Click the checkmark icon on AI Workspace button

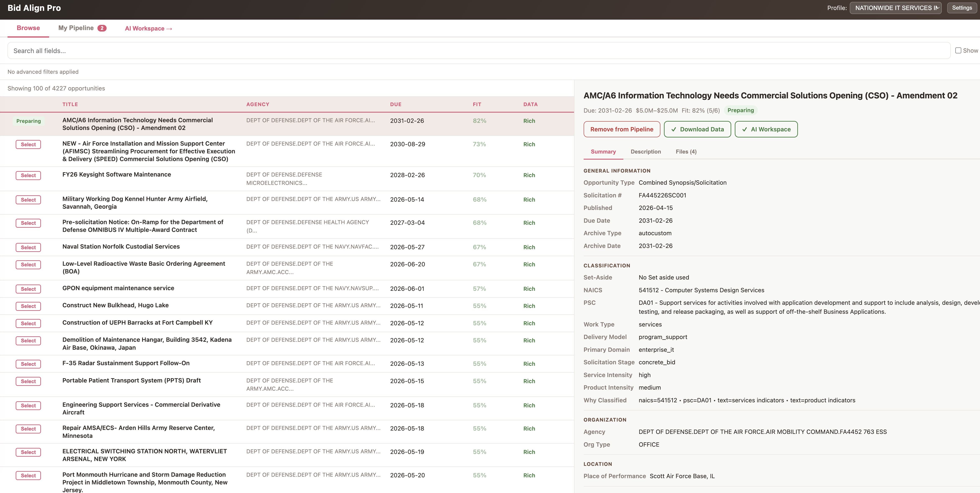[744, 129]
